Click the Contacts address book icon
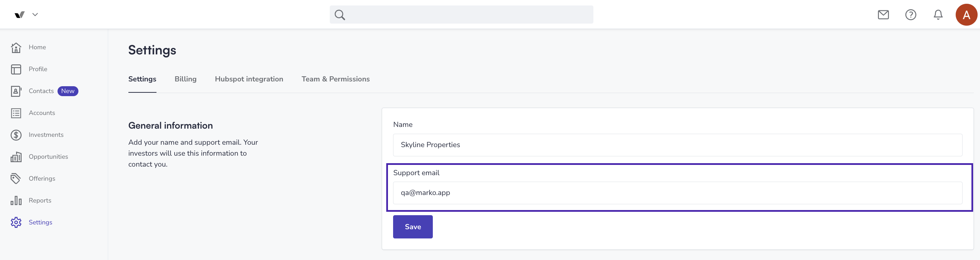 [x=16, y=91]
